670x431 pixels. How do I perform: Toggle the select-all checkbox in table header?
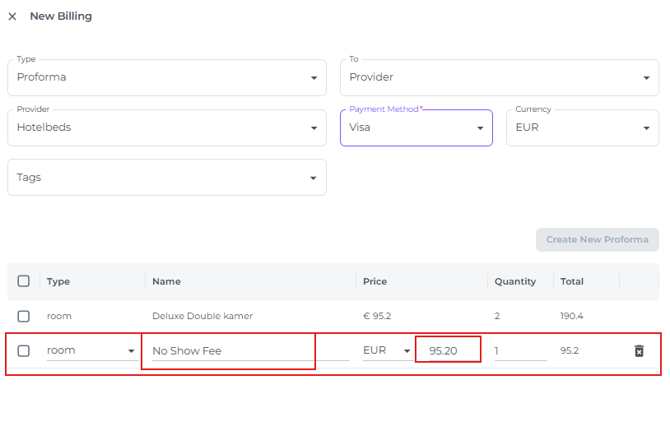tap(24, 282)
